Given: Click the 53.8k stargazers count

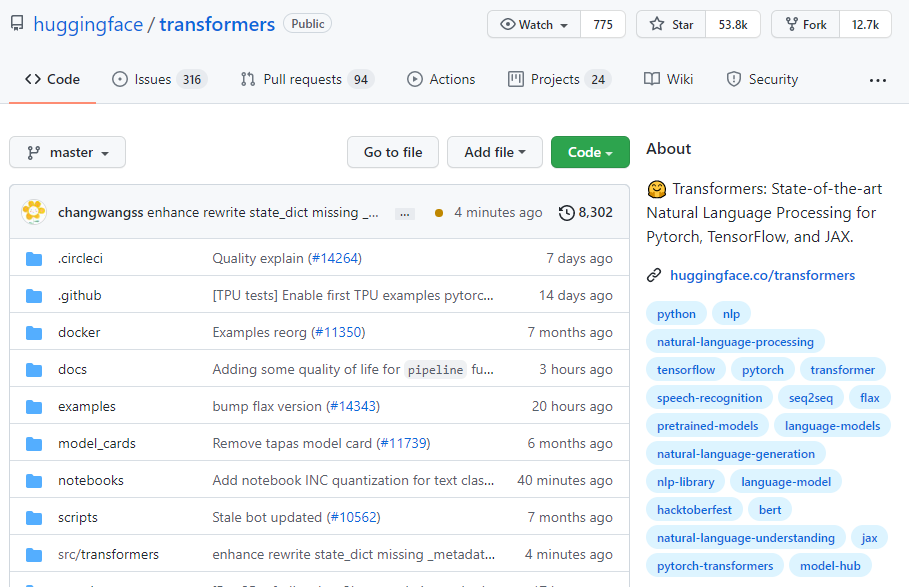Looking at the screenshot, I should pyautogui.click(x=733, y=24).
